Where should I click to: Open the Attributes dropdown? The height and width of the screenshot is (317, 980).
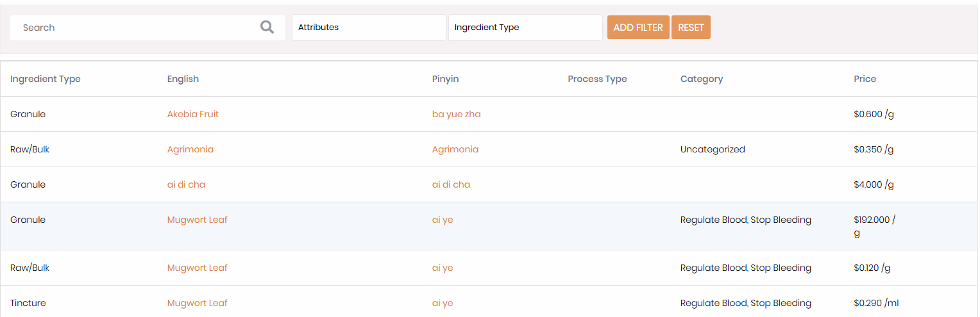pyautogui.click(x=369, y=28)
